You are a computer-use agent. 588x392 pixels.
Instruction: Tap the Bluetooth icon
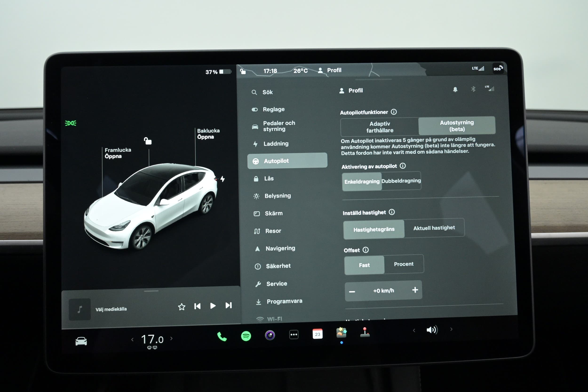[473, 89]
